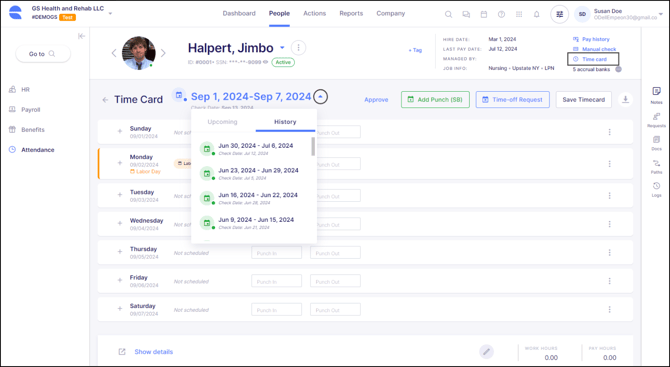Click the Approve link
Viewport: 670px width, 367px height.
(376, 100)
